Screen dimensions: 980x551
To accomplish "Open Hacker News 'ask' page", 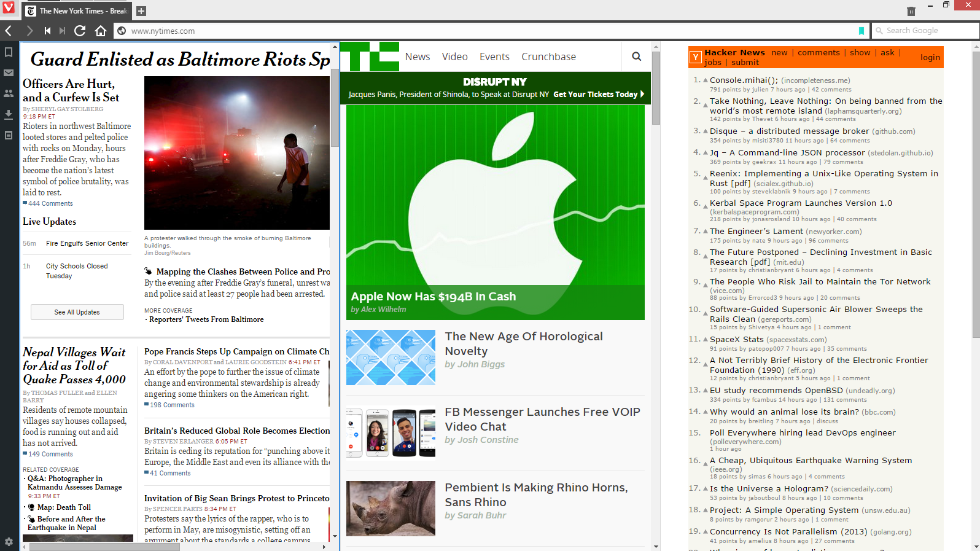I will 887,53.
